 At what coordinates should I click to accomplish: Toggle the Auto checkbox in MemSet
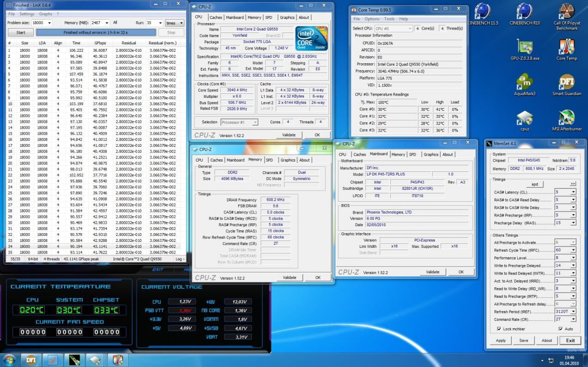(561, 329)
